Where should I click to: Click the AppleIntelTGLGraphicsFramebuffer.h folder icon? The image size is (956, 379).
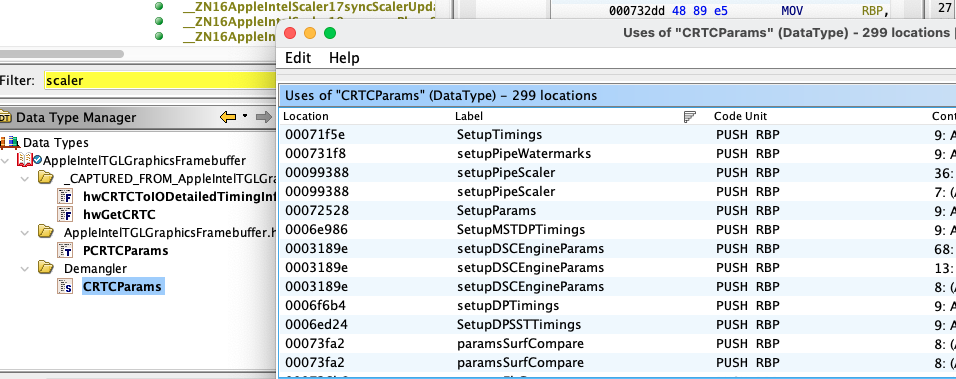[x=46, y=232]
